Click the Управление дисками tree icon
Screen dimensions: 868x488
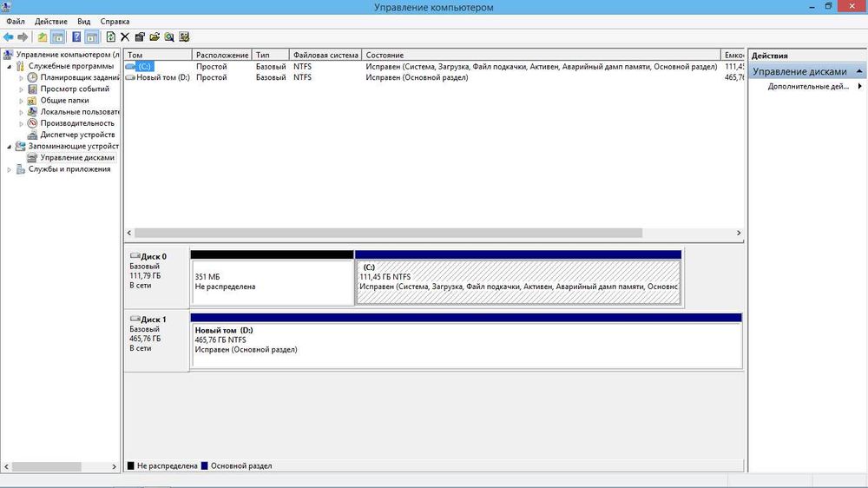(x=33, y=158)
